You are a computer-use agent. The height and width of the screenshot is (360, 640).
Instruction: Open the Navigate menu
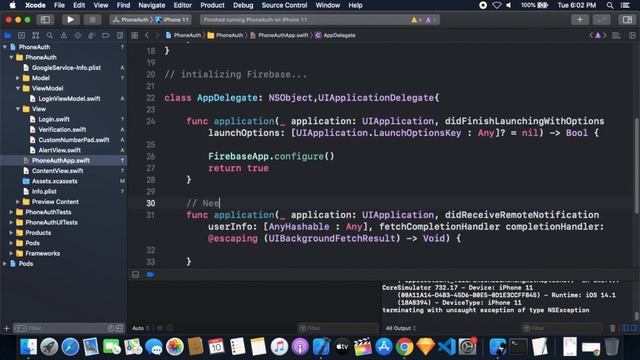[x=151, y=5]
